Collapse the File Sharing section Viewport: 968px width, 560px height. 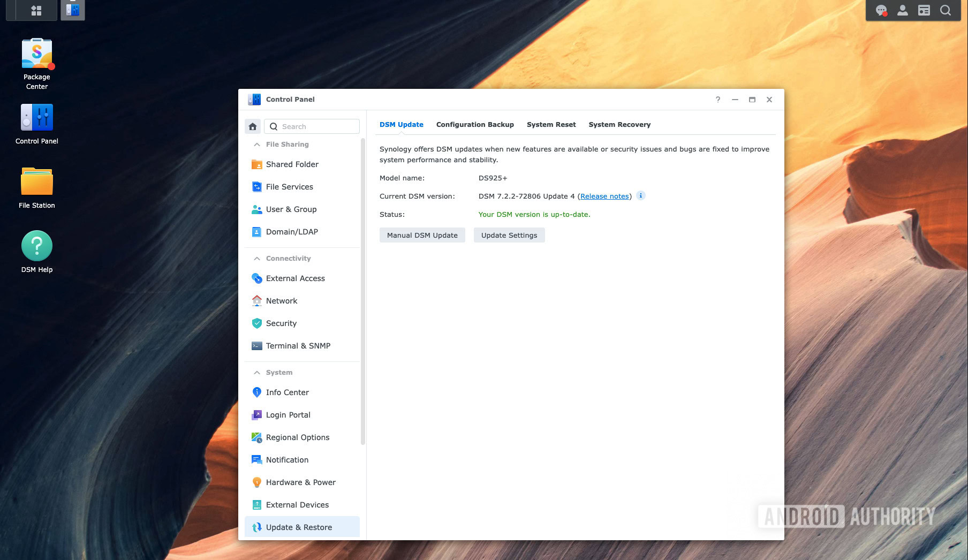(x=256, y=144)
